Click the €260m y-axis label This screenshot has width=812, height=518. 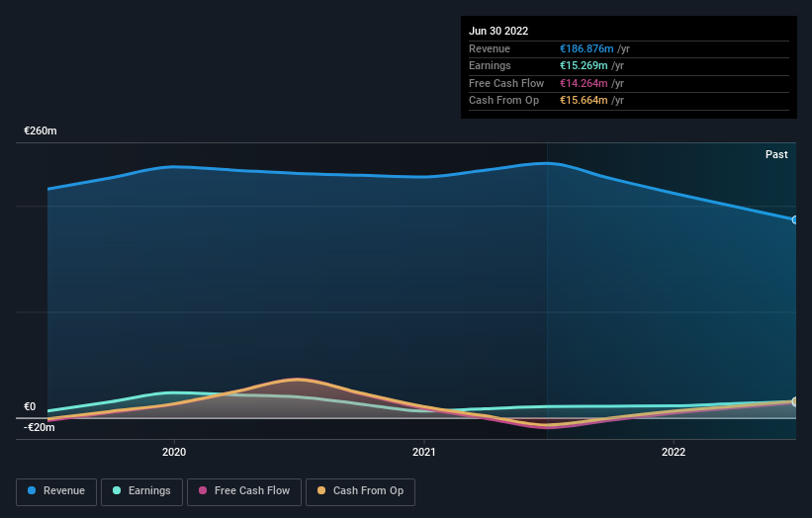[x=41, y=130]
